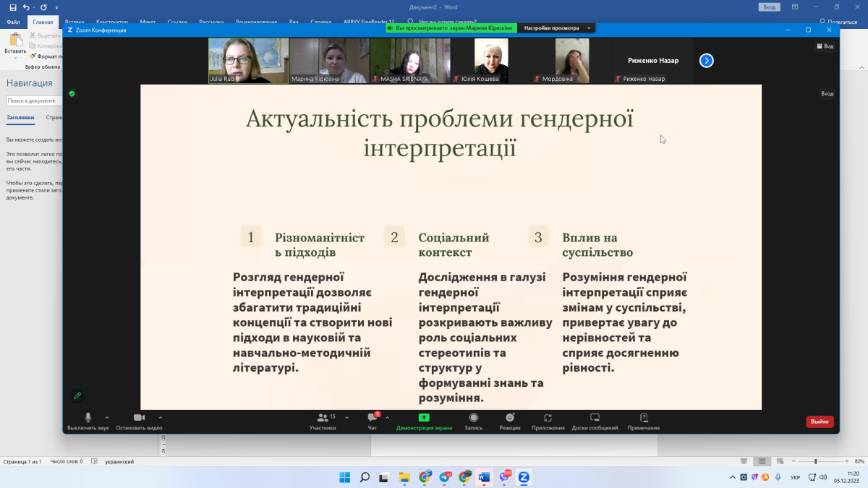This screenshot has height=488, width=868.
Task: Open the File tab in Word
Action: point(13,22)
